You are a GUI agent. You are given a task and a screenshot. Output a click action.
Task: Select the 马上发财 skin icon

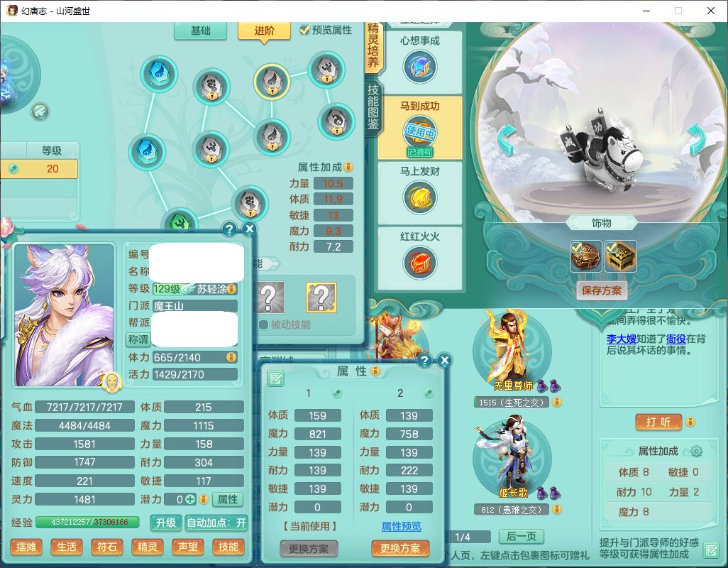coord(420,197)
